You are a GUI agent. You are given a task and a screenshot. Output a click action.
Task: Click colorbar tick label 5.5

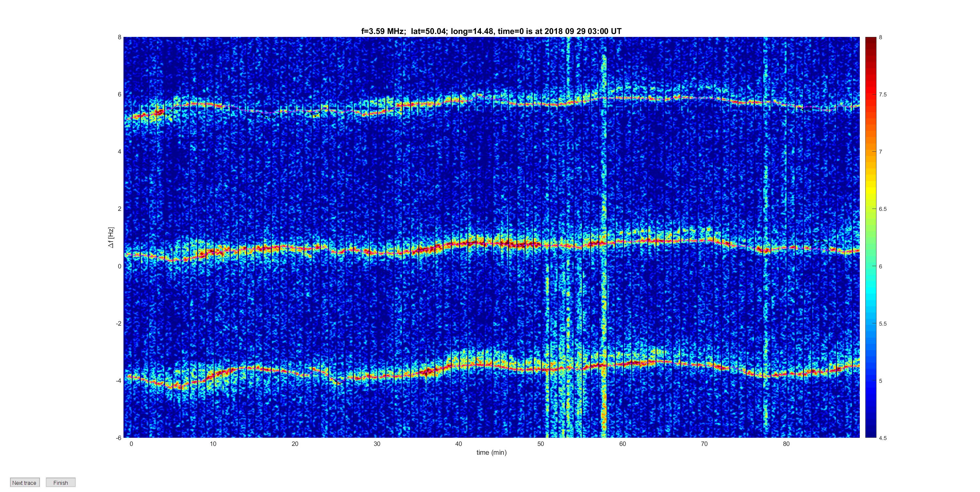(x=883, y=324)
